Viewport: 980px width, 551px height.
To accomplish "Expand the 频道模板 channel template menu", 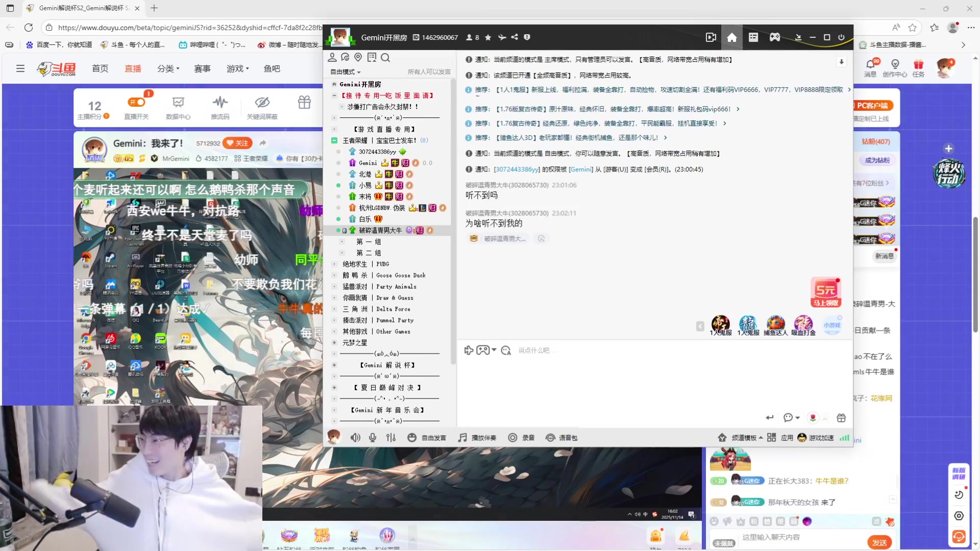I will point(744,438).
